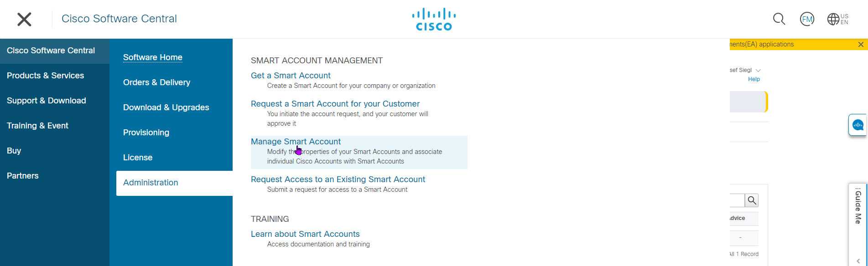Open the FM user profile icon
This screenshot has width=868, height=266.
[x=807, y=19]
